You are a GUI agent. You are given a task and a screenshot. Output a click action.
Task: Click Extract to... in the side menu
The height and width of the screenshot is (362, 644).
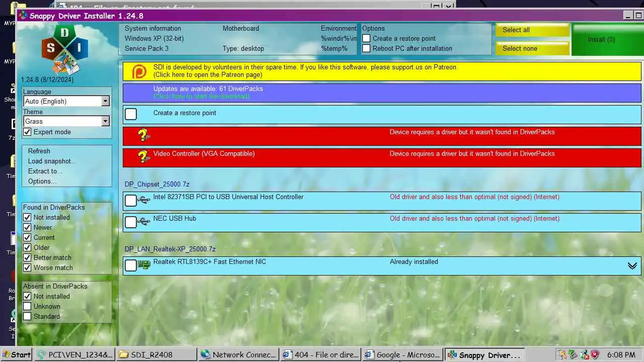[x=46, y=171]
